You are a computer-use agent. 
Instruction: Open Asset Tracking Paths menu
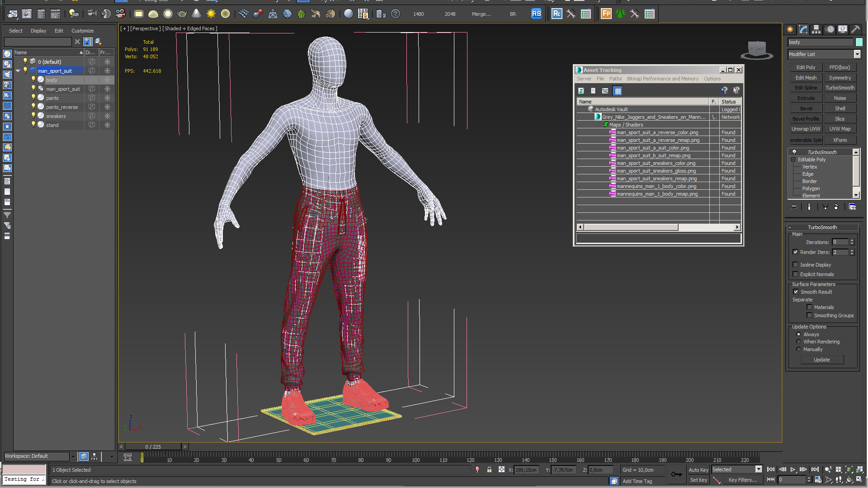615,79
